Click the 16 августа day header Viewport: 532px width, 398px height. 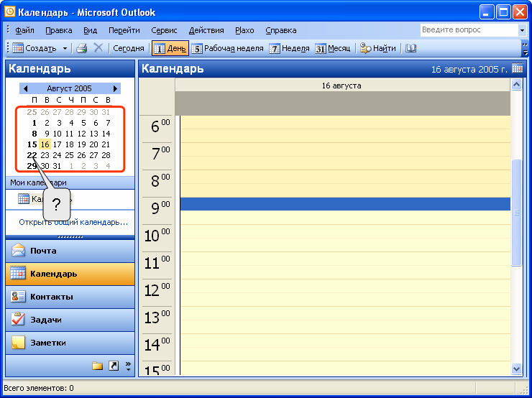click(x=343, y=85)
